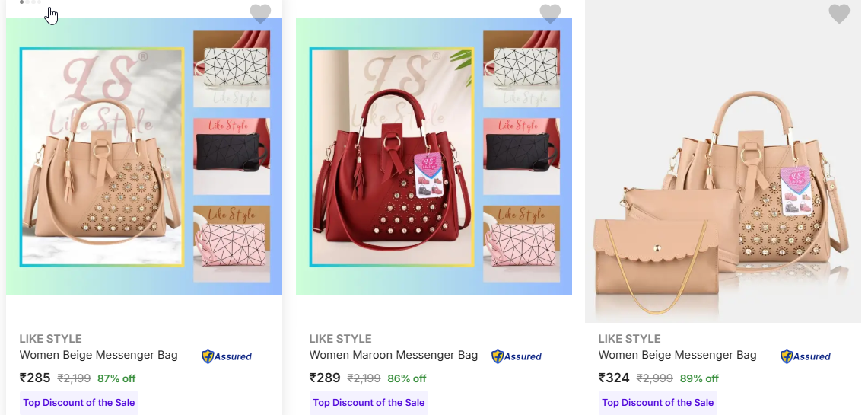Click third product's Top Discount of the Sale tag

(x=657, y=403)
